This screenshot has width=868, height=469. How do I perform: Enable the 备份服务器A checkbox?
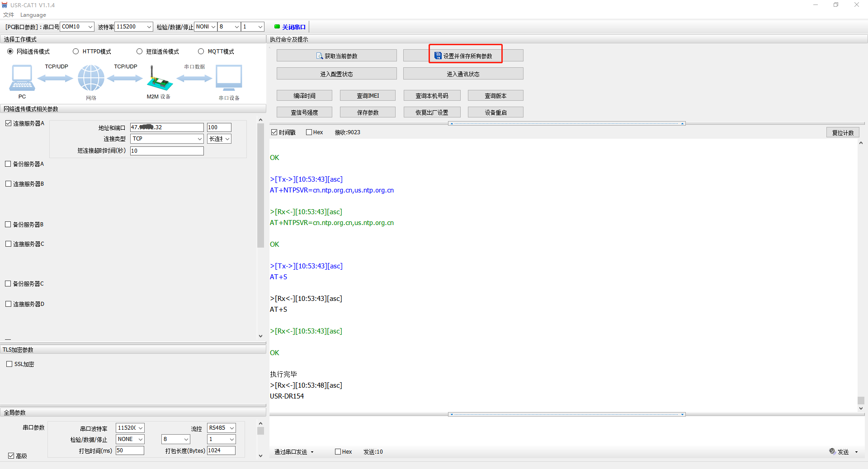pyautogui.click(x=8, y=164)
